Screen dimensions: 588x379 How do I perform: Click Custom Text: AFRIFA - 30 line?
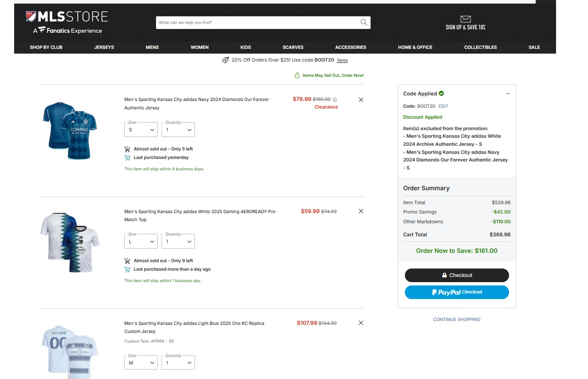point(149,341)
